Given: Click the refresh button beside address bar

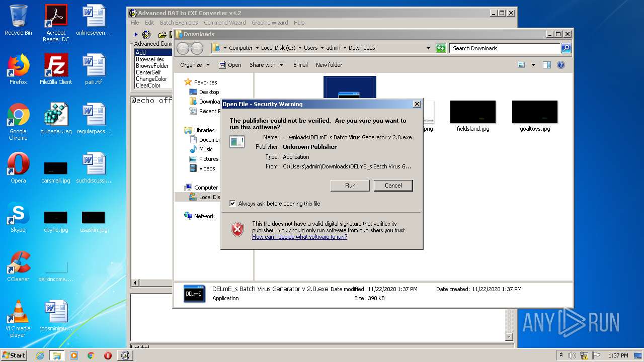Looking at the screenshot, I should (x=441, y=48).
